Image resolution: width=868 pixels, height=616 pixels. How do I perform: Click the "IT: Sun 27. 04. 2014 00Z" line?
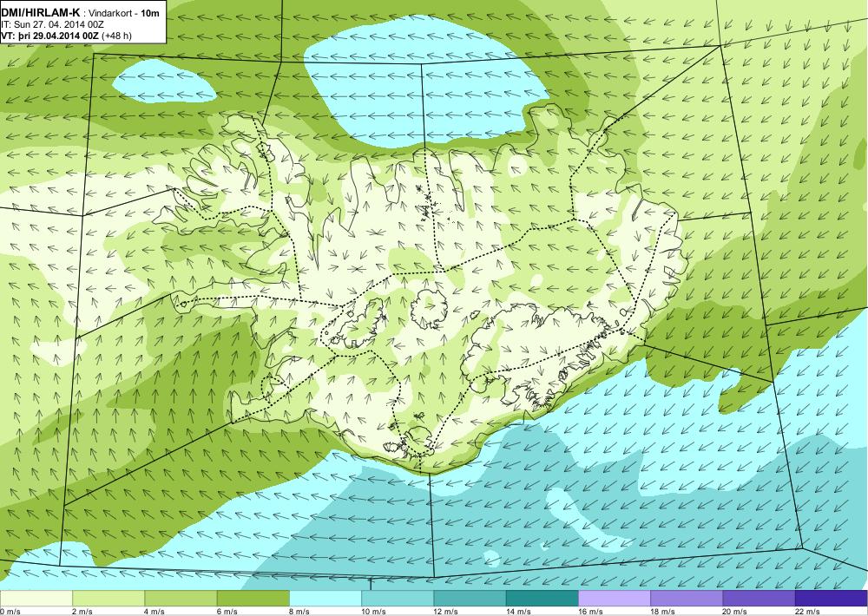(x=53, y=24)
